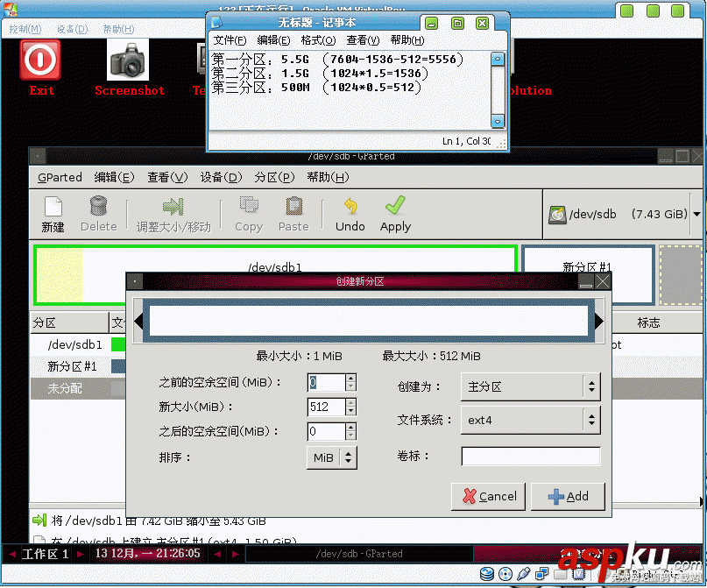Click the 新大小 input showing 512
Viewport: 707px width, 588px height.
point(327,407)
